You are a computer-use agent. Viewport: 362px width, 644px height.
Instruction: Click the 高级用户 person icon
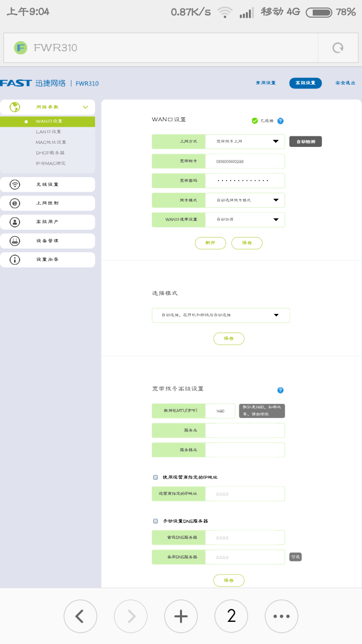pyautogui.click(x=15, y=222)
